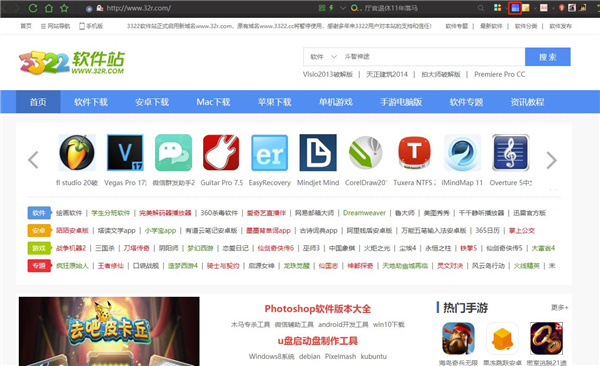Open 最新软件 link in top bar

(491, 26)
